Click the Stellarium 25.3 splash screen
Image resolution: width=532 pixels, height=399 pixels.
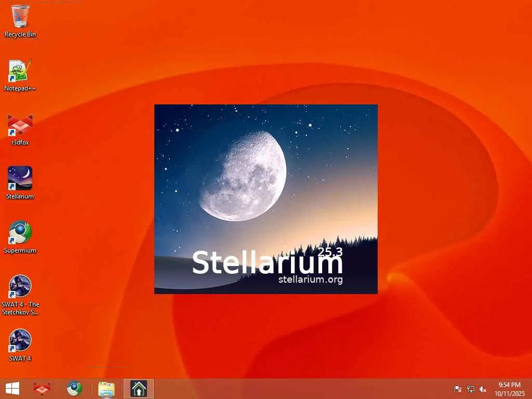click(x=265, y=199)
